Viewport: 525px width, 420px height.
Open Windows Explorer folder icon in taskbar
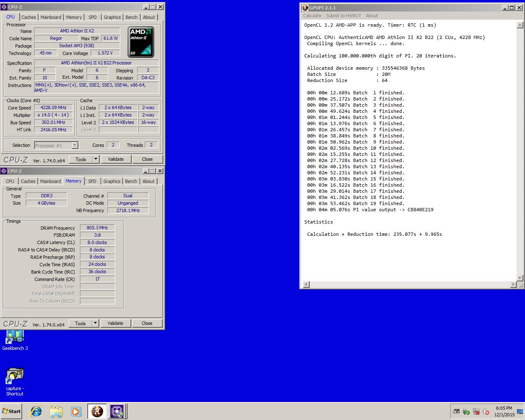click(56, 411)
